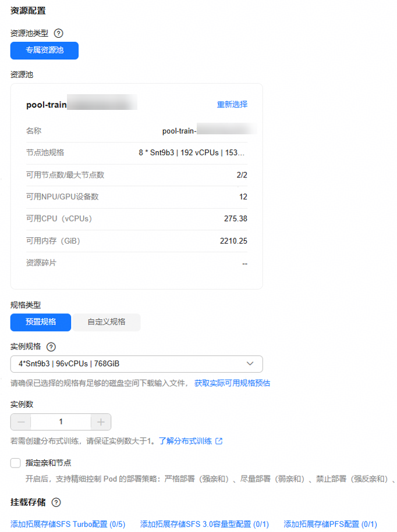Click the 实例数 number input field
The image size is (397, 532).
[61, 422]
